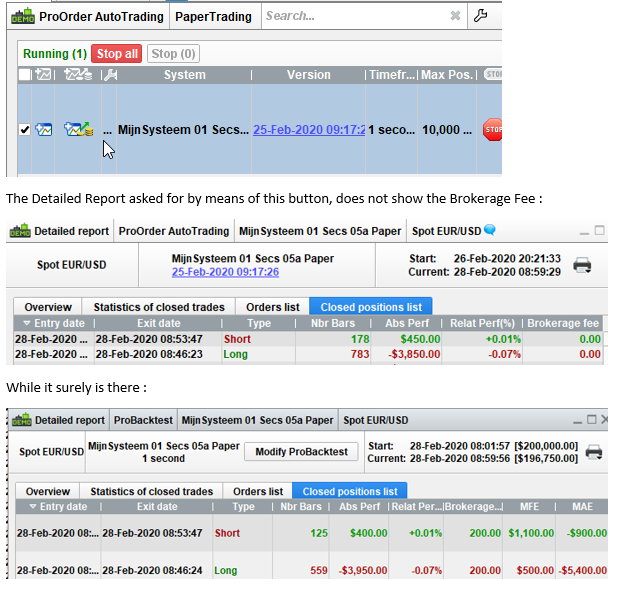Viewport: 618px width, 589px height.
Task: Toggle the select-all checkbox in header
Action: 24,75
